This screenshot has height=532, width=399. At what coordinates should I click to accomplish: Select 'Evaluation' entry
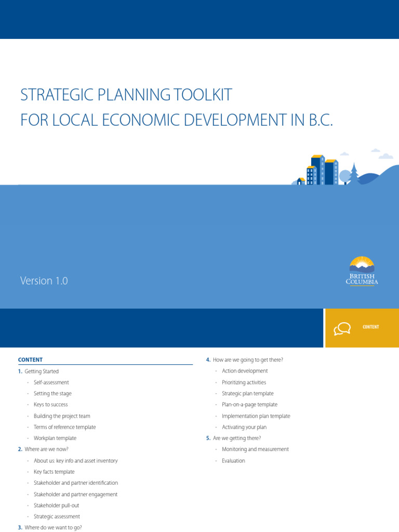tap(233, 461)
